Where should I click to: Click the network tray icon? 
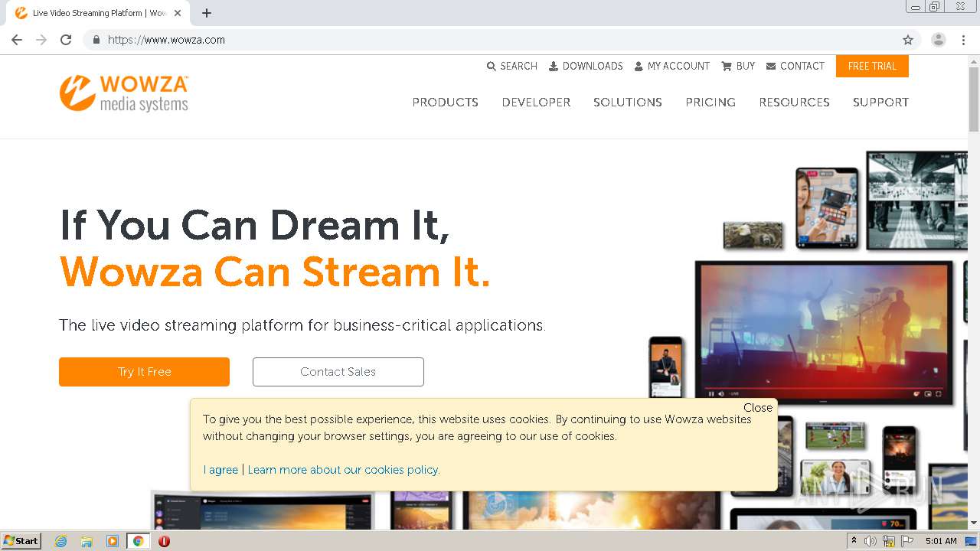[x=889, y=541]
